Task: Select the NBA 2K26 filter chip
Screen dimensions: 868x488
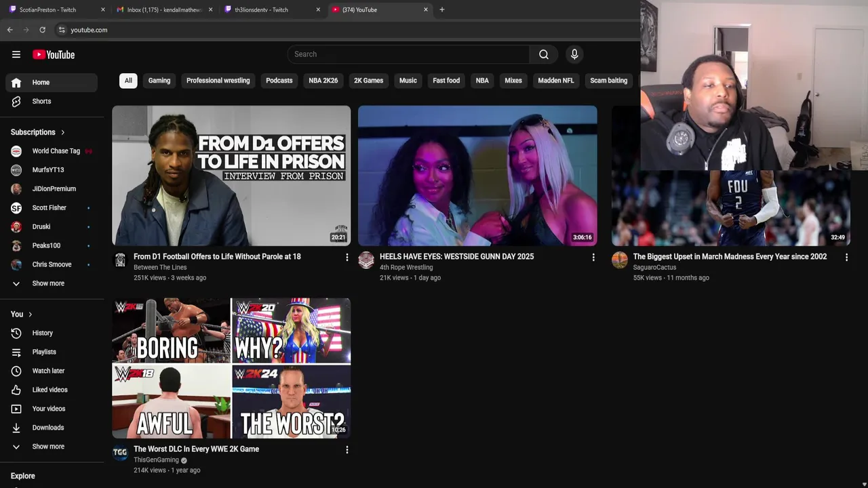Action: click(x=323, y=81)
